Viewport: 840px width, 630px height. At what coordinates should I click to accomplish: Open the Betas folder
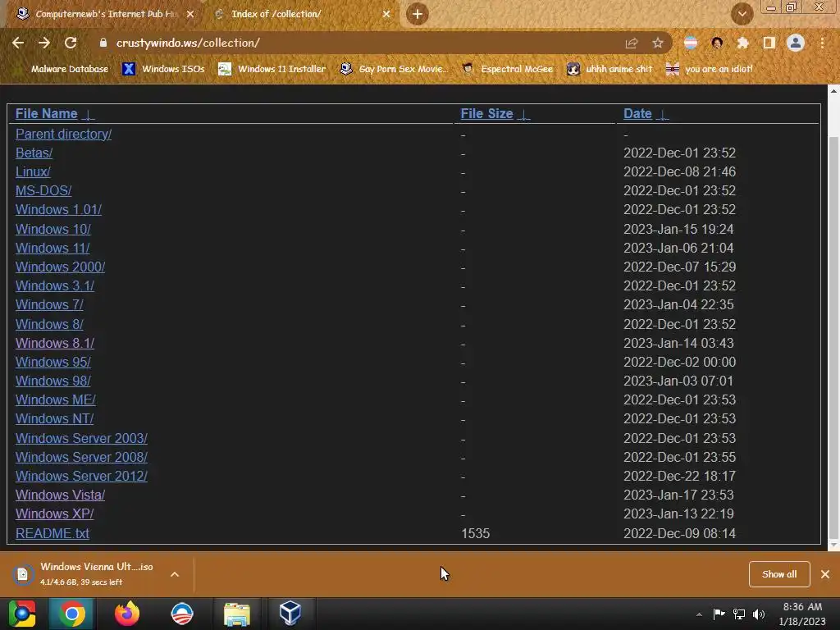34,153
